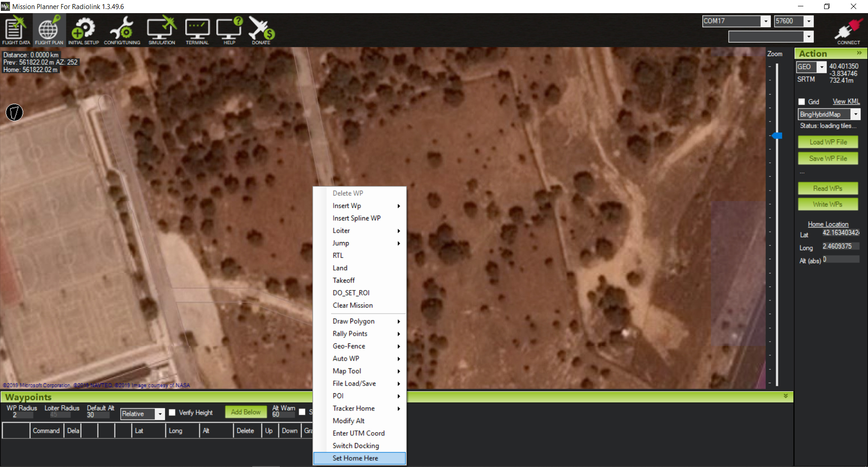This screenshot has height=467, width=868.
Task: Open the Flight Data screen
Action: coord(16,30)
